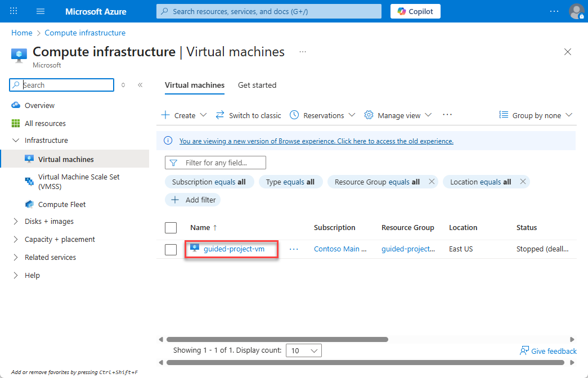Click the Overview cloud icon
Image resolution: width=588 pixels, height=378 pixels.
pos(16,105)
